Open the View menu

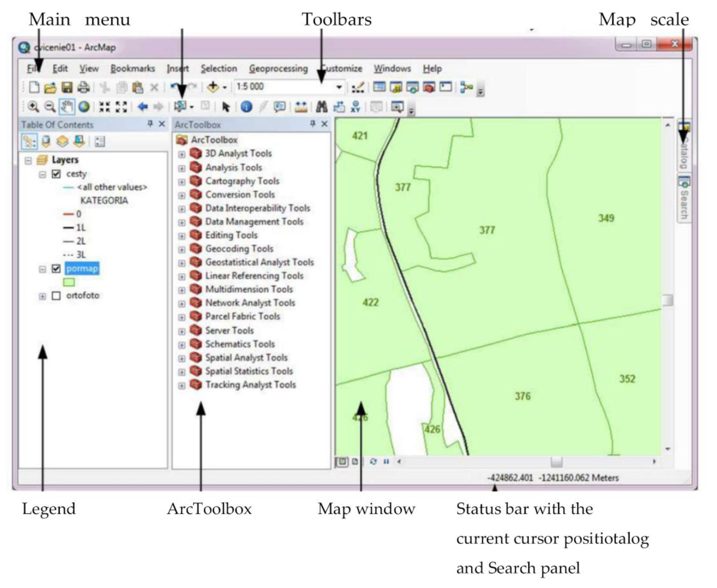coord(89,68)
